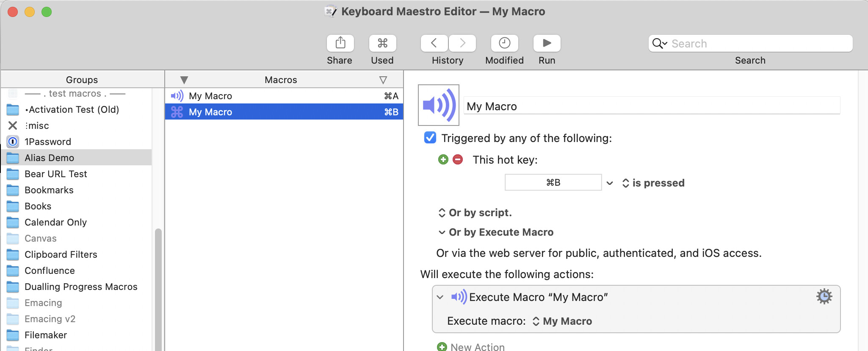Open the hot key dropdown chevron
Screen dimensions: 868x351
tap(610, 183)
